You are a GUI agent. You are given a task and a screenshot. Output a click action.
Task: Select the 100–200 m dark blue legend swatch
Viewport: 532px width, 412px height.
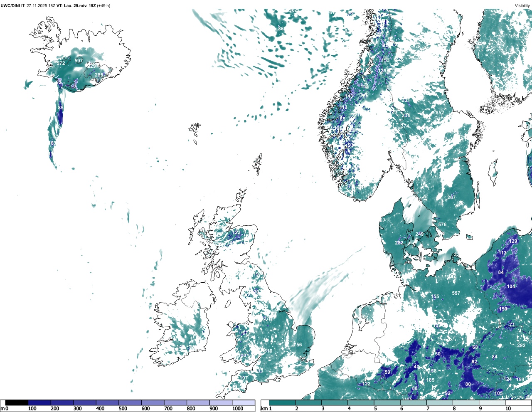pos(39,403)
